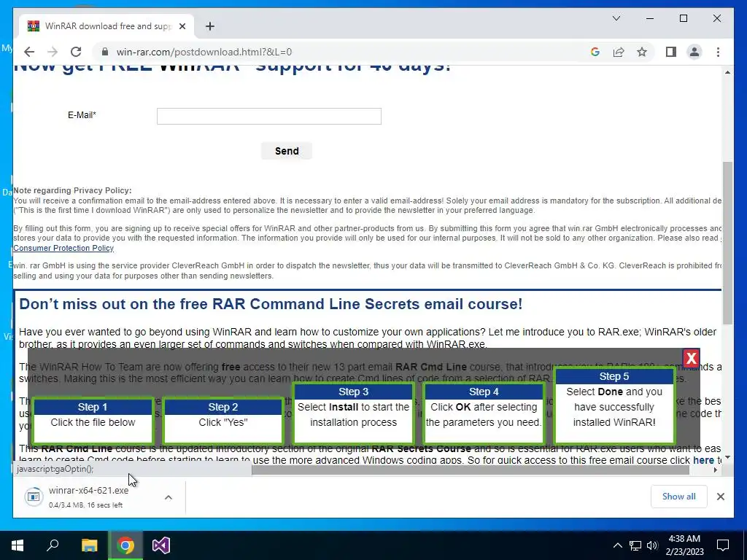The height and width of the screenshot is (560, 747).
Task: Click heading 'Don't miss out on the free RAR'
Action: 271,304
